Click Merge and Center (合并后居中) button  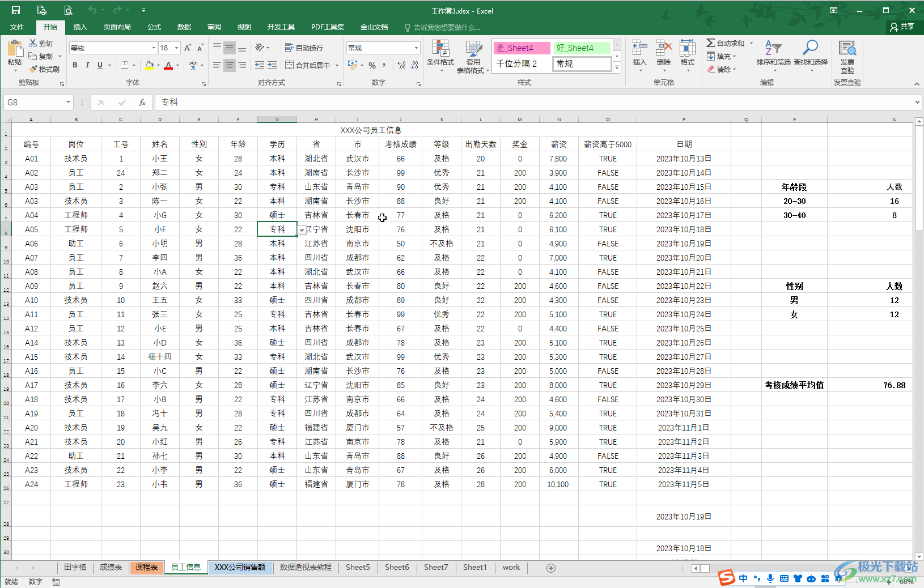coord(308,65)
